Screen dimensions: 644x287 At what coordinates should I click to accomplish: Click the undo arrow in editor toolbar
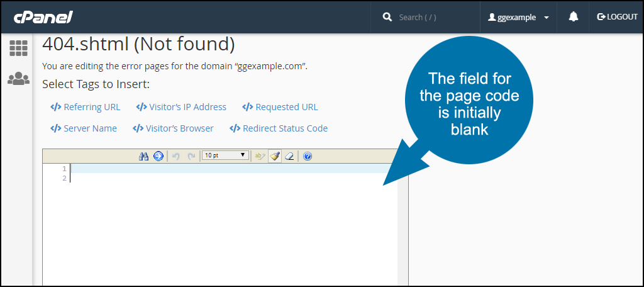(x=176, y=156)
